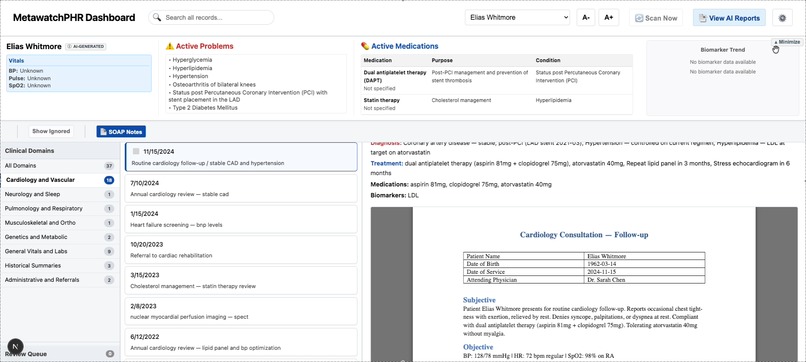The width and height of the screenshot is (806, 362).
Task: Select Genetics and Metabolic domain
Action: coord(60,237)
